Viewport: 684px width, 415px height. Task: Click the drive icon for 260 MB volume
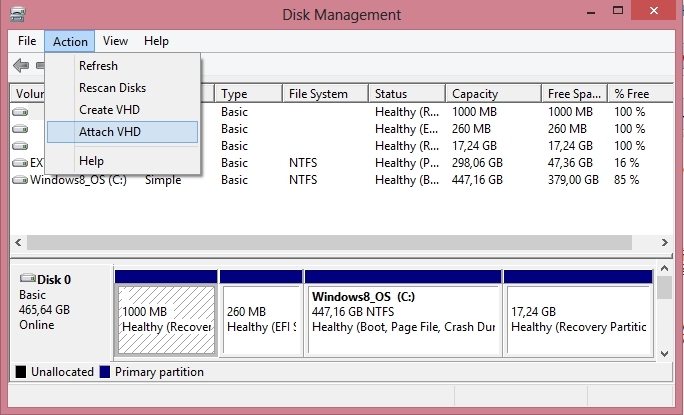coord(20,129)
